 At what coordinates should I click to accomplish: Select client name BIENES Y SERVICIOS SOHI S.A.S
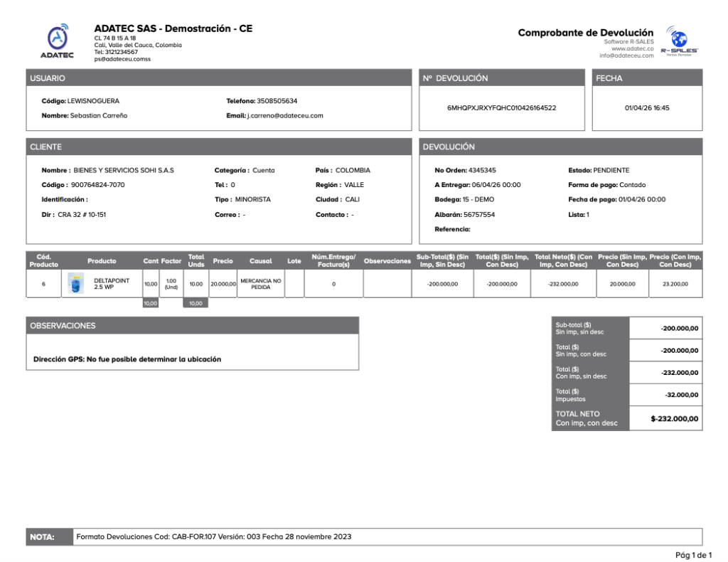[124, 171]
